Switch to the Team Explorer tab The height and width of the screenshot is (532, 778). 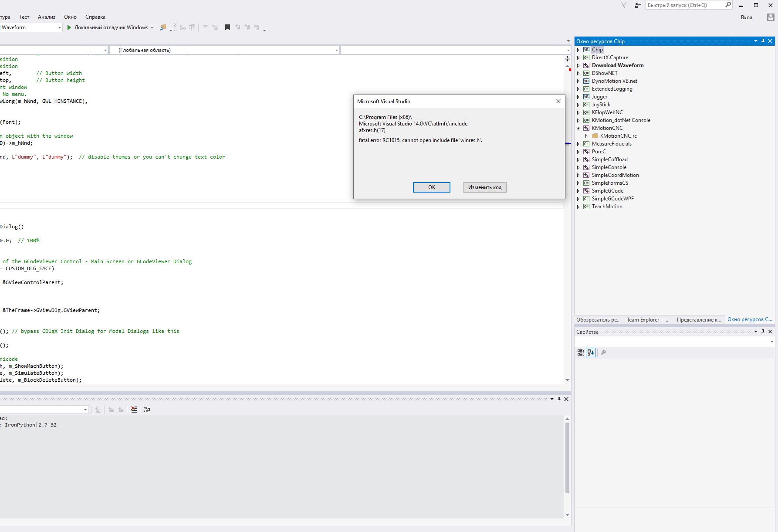[648, 319]
